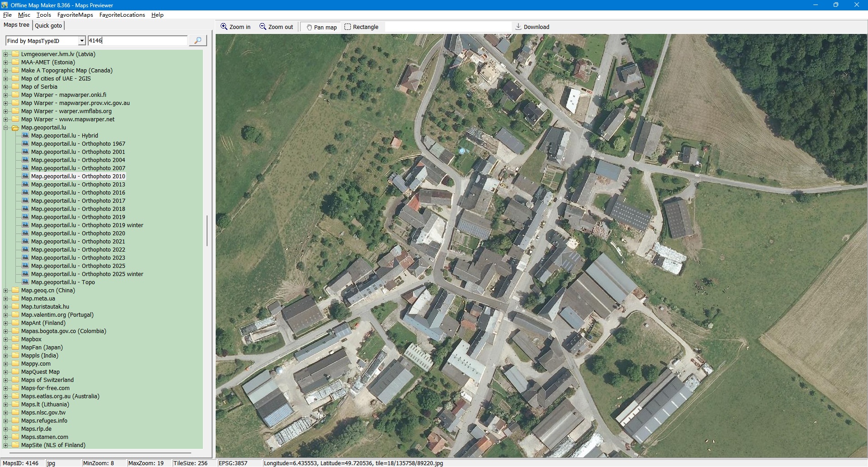Viewport: 868px width, 467px height.
Task: Open the FavoriteMaps menu
Action: 75,15
